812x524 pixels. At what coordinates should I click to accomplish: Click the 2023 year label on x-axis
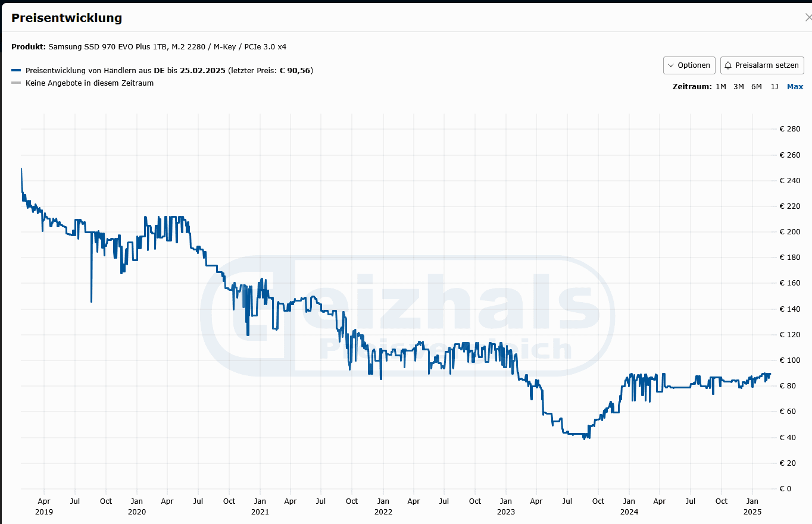505,512
